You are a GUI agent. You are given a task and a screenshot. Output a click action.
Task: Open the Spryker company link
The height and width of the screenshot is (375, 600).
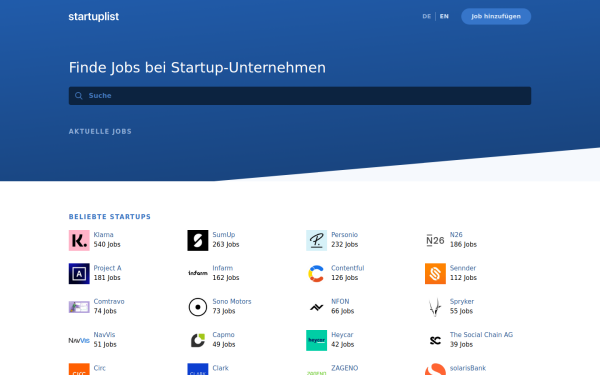[x=462, y=301]
